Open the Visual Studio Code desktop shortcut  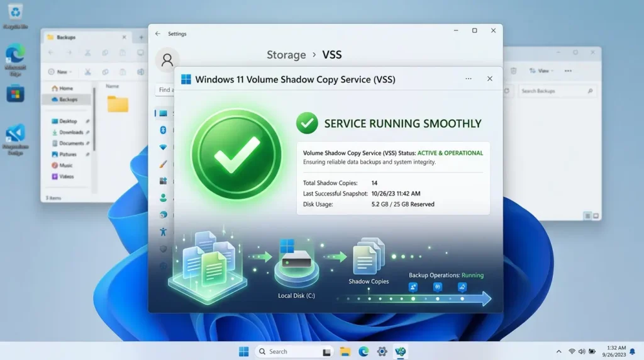click(x=15, y=140)
